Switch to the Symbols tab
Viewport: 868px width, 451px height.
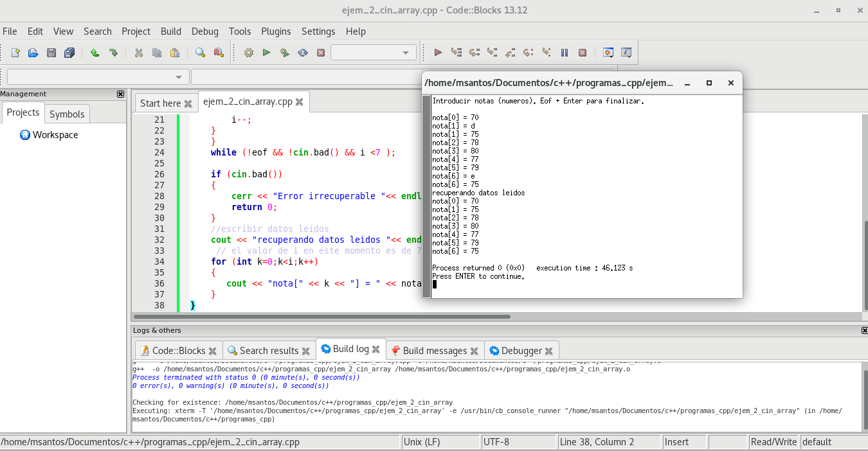(67, 114)
